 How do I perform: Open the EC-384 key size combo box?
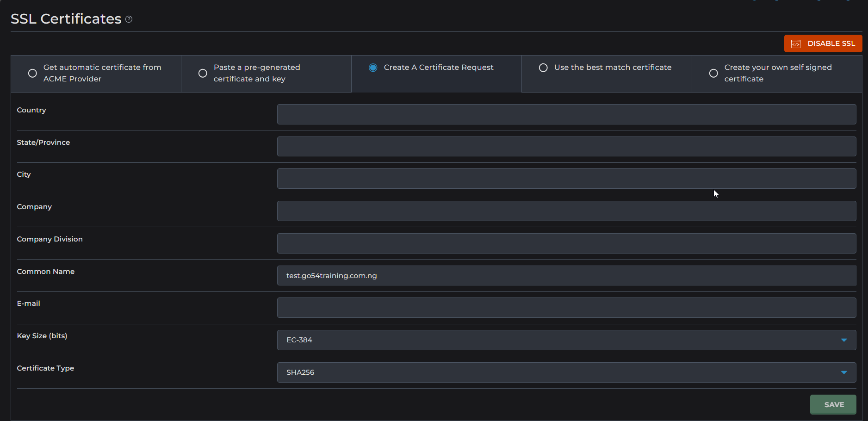[x=555, y=340]
